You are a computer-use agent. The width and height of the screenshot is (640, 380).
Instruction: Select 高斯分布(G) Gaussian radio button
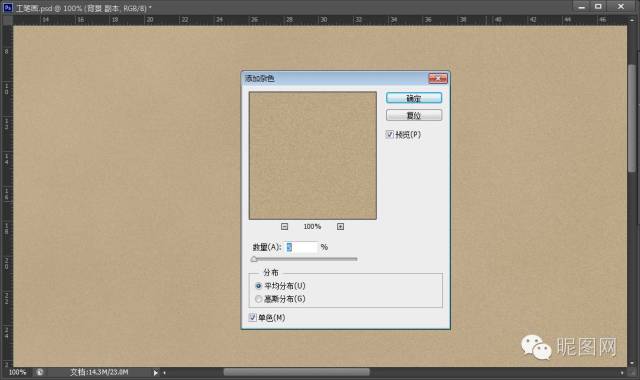258,299
